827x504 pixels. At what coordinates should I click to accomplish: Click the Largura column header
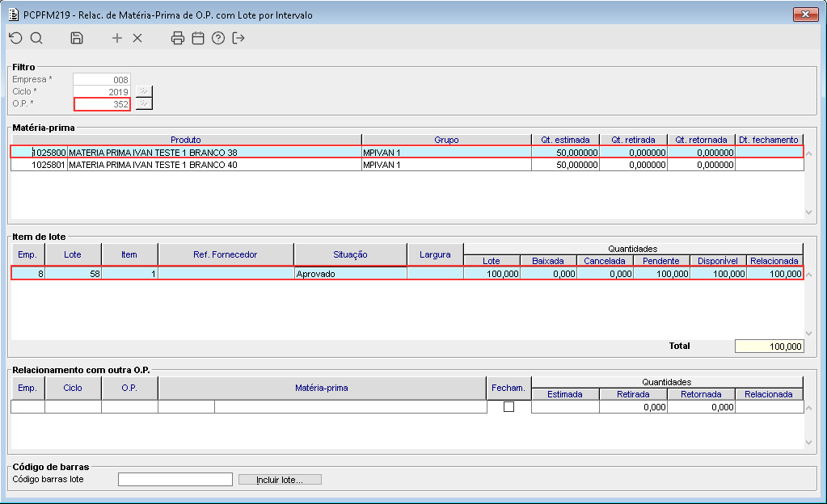point(435,254)
